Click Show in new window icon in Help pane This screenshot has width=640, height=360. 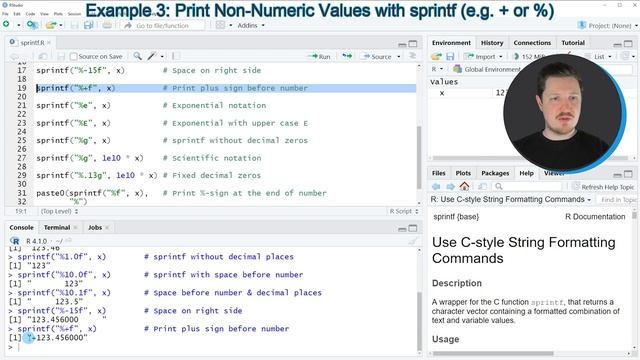coord(482,187)
